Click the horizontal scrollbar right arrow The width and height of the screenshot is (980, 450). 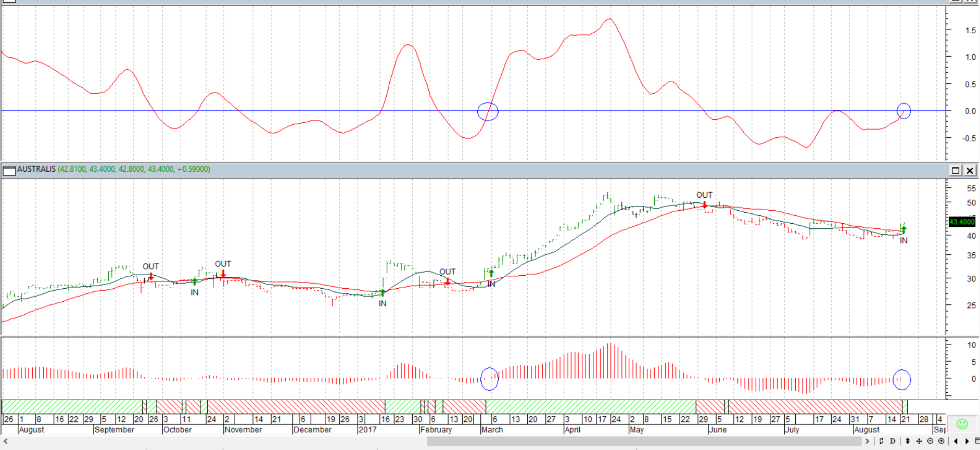tap(867, 441)
